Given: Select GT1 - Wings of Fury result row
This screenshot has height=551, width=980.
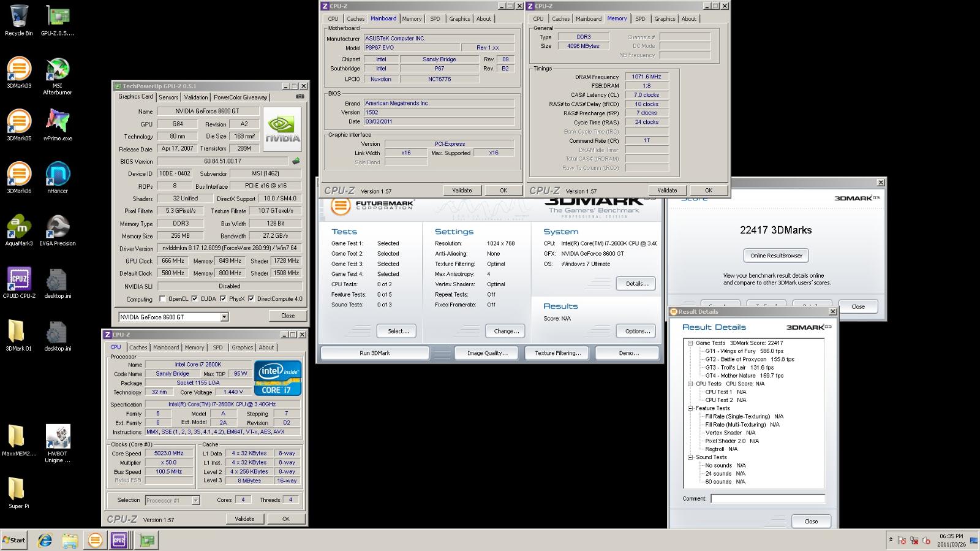Looking at the screenshot, I should [x=744, y=351].
